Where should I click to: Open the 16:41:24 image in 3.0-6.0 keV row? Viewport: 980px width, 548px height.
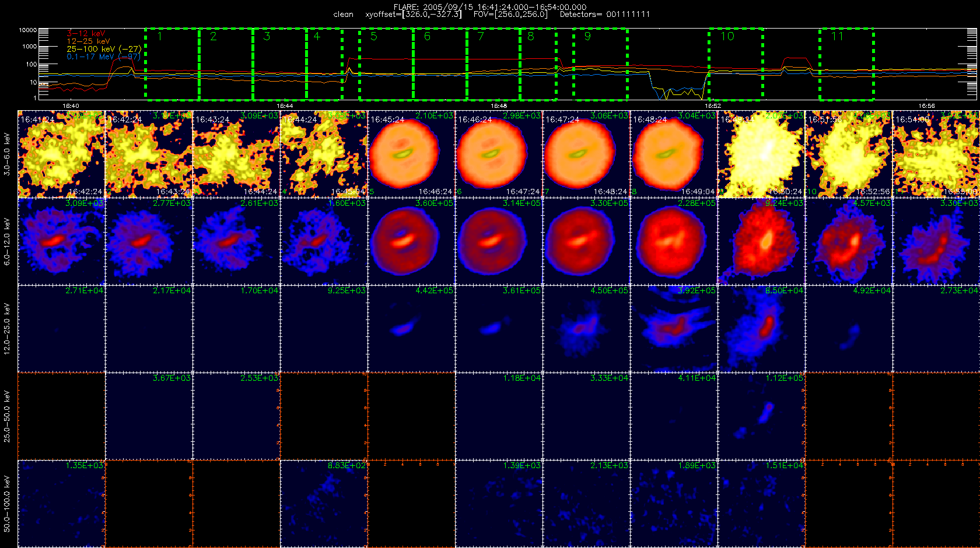[x=61, y=154]
